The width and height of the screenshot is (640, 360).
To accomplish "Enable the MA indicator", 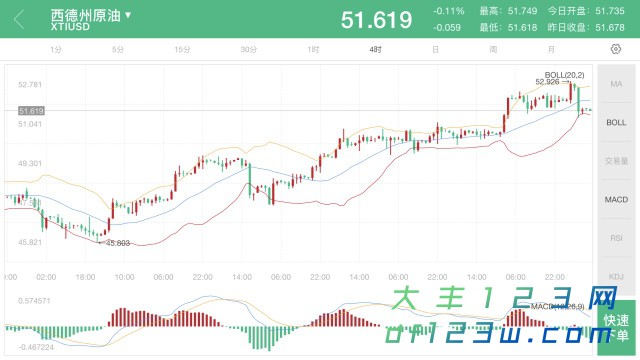I will (x=616, y=84).
